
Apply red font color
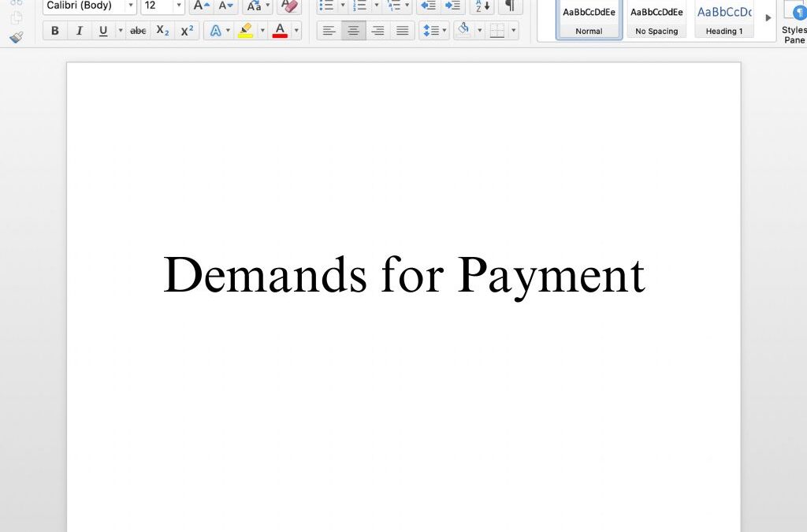[x=280, y=31]
